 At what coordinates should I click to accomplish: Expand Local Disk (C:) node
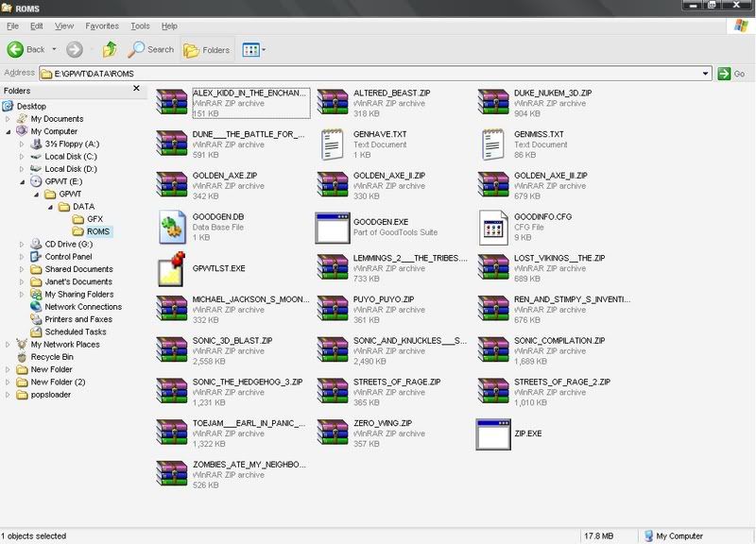[22, 156]
